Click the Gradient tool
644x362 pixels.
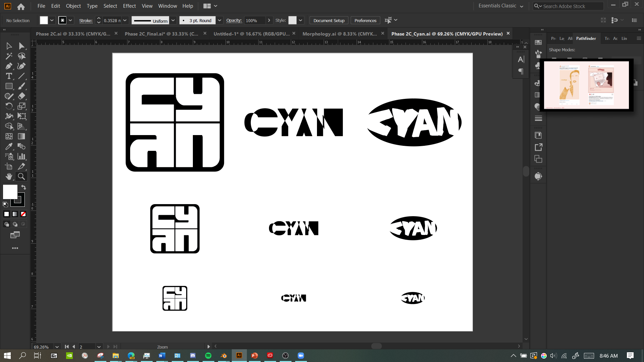pos(21,136)
